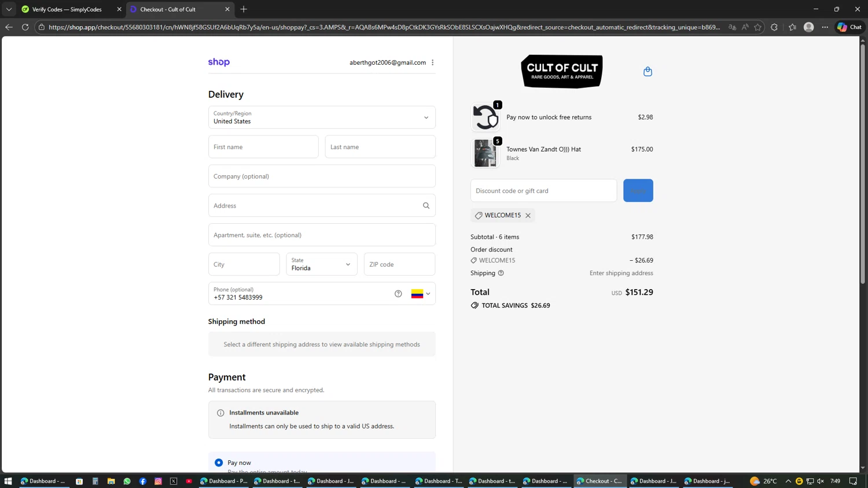
Task: Open the Windows Start menu
Action: (8, 481)
